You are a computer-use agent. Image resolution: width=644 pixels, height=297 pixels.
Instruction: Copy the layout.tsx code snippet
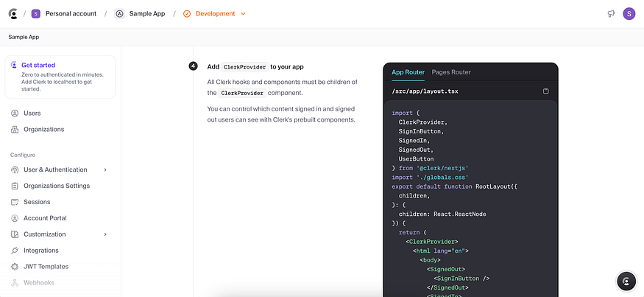546,91
